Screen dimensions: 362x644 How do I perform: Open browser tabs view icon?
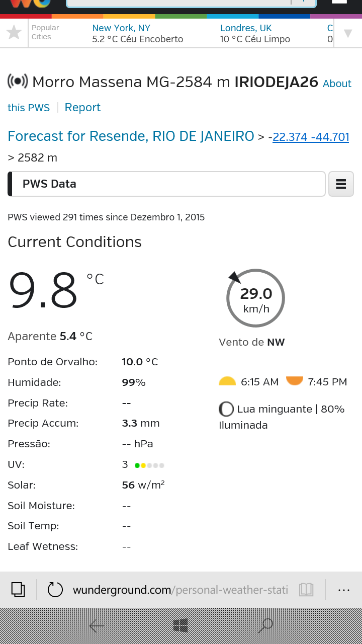click(x=18, y=589)
